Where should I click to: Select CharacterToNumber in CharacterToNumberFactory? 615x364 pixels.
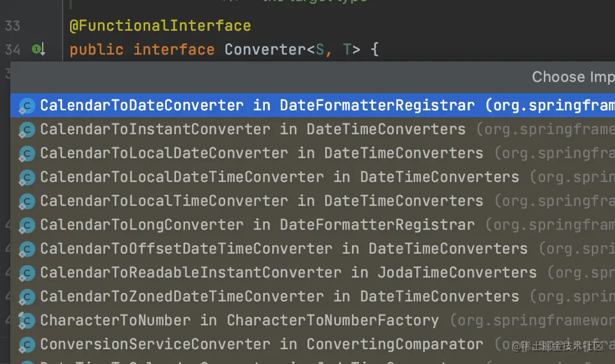point(313,320)
